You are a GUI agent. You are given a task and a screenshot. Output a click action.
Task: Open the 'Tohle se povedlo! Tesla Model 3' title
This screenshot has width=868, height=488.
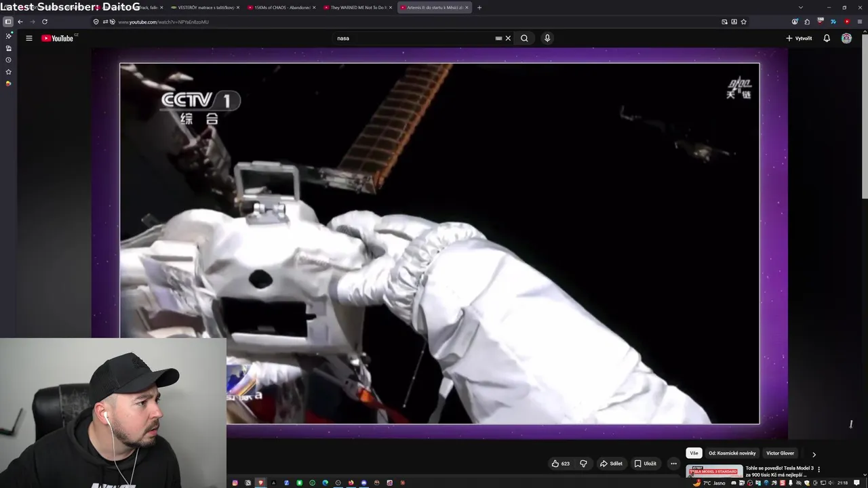(x=779, y=471)
